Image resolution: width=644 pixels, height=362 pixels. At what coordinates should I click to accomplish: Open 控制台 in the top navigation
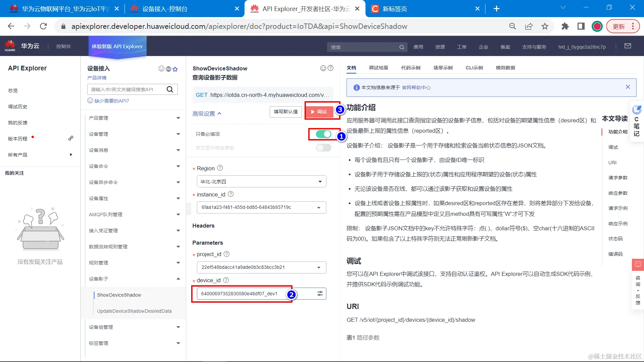(63, 46)
